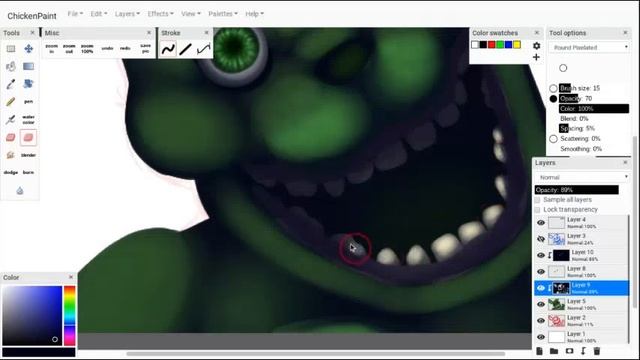Select the blur droplet tool

coord(20,191)
